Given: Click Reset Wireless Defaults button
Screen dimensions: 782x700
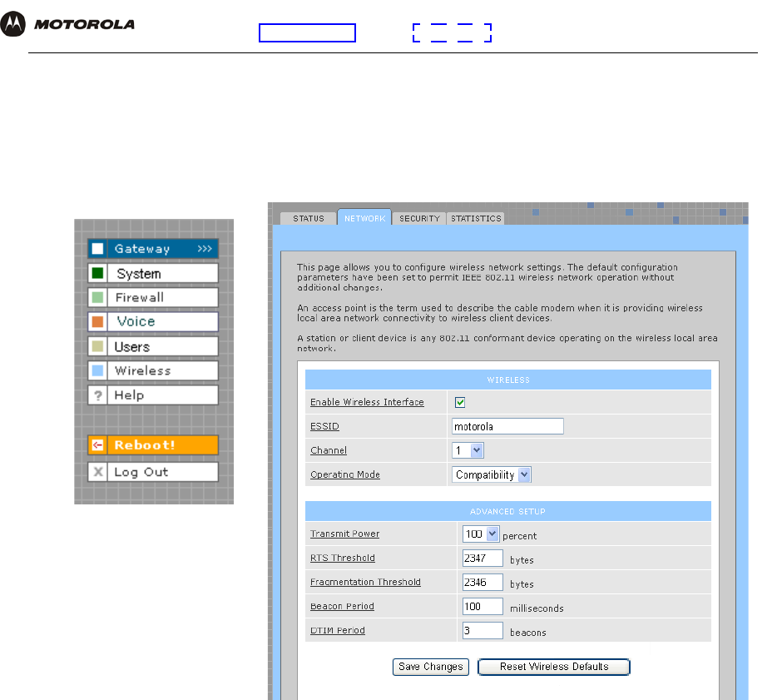Looking at the screenshot, I should (x=553, y=667).
